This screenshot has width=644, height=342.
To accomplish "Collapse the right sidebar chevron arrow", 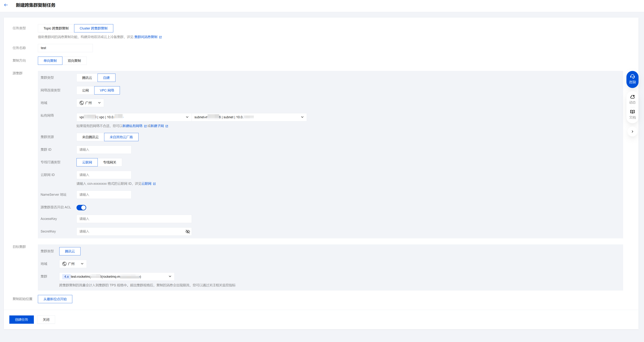I will pos(632,132).
